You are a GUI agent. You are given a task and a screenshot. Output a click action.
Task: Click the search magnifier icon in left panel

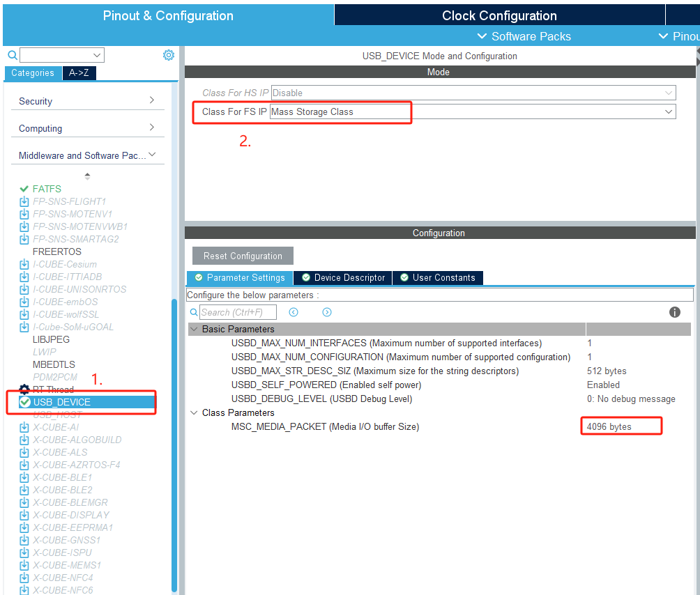click(x=13, y=55)
